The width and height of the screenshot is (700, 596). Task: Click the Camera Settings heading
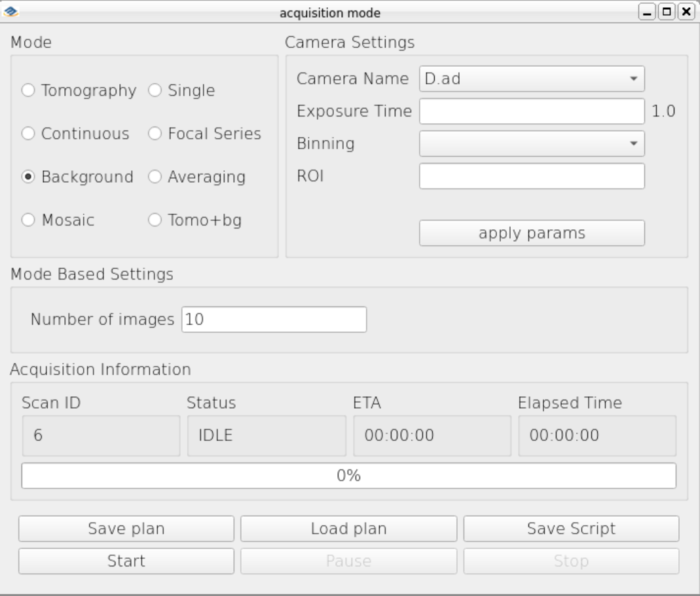tap(350, 43)
